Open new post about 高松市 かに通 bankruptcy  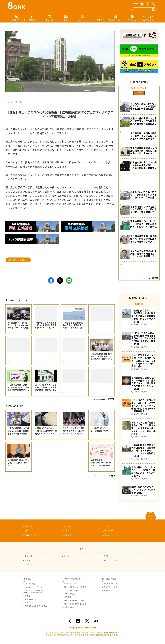pyautogui.click(x=139, y=318)
